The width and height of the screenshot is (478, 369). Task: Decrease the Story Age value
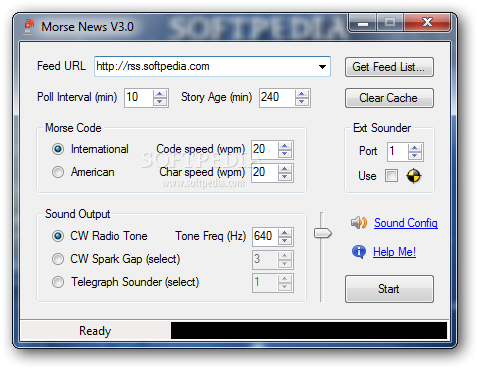click(x=302, y=102)
